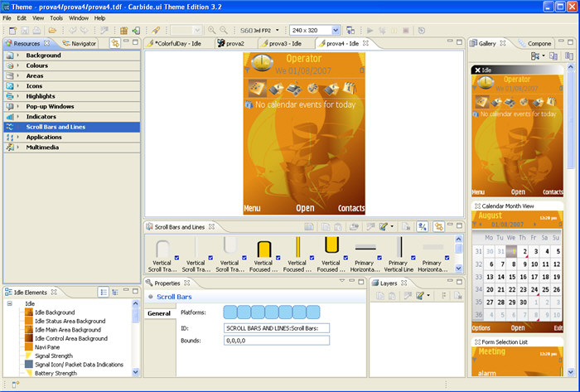Collapse the Idle tree node
The width and height of the screenshot is (580, 392).
pyautogui.click(x=7, y=303)
